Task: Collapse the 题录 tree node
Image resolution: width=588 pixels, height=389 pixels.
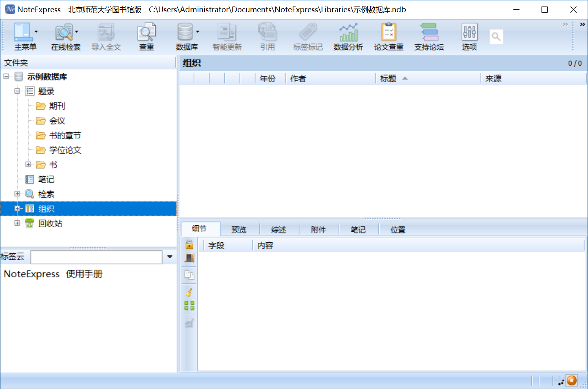Action: [17, 91]
